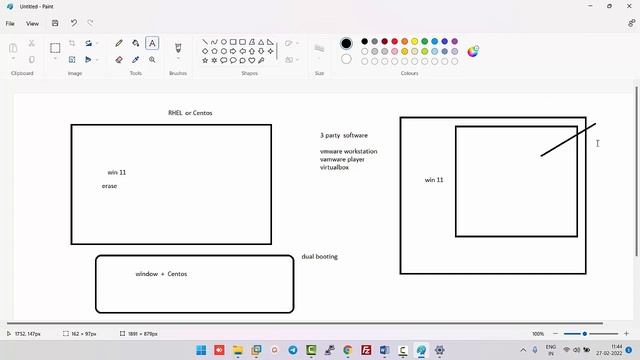Select the Text tool
Viewport: 640px width, 360px height.
click(152, 43)
